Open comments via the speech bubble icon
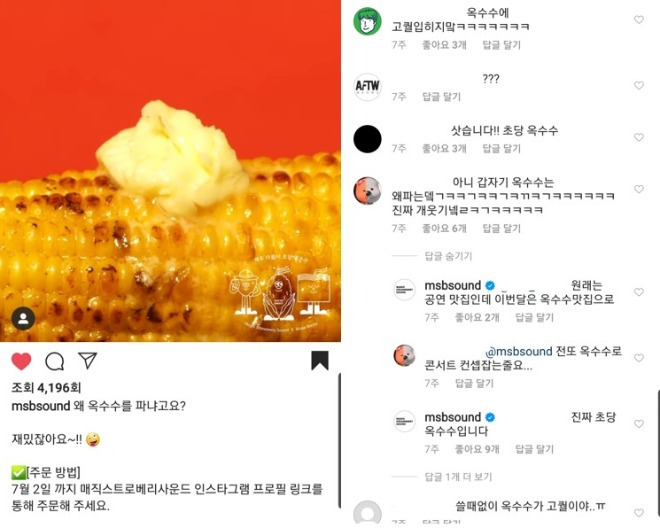This screenshot has width=660, height=528. 55,361
